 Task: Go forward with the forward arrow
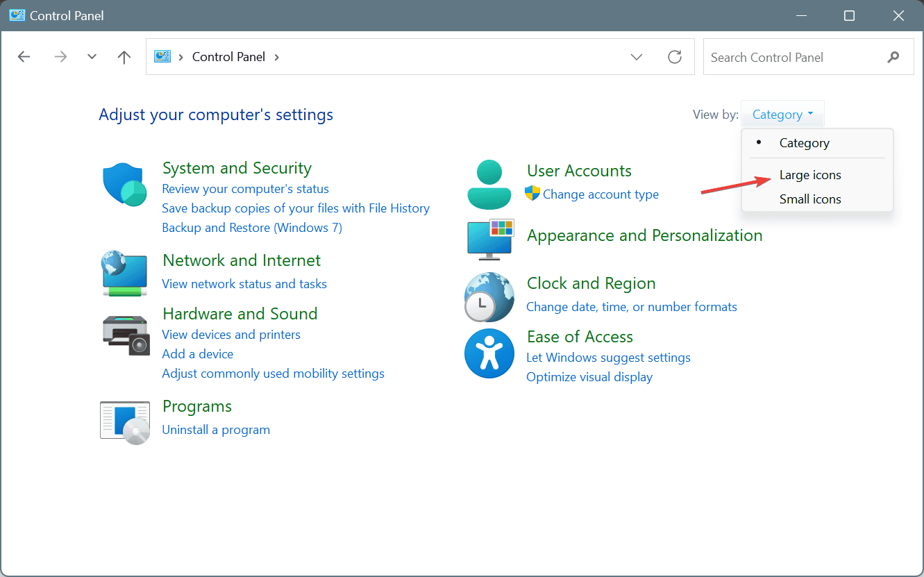click(60, 57)
